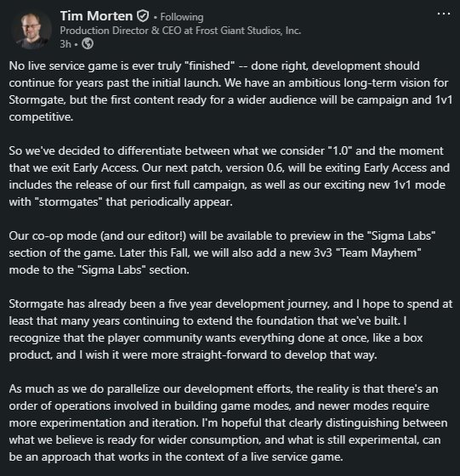Open the three-dot post options menu
The image size is (460, 476).
pyautogui.click(x=443, y=14)
